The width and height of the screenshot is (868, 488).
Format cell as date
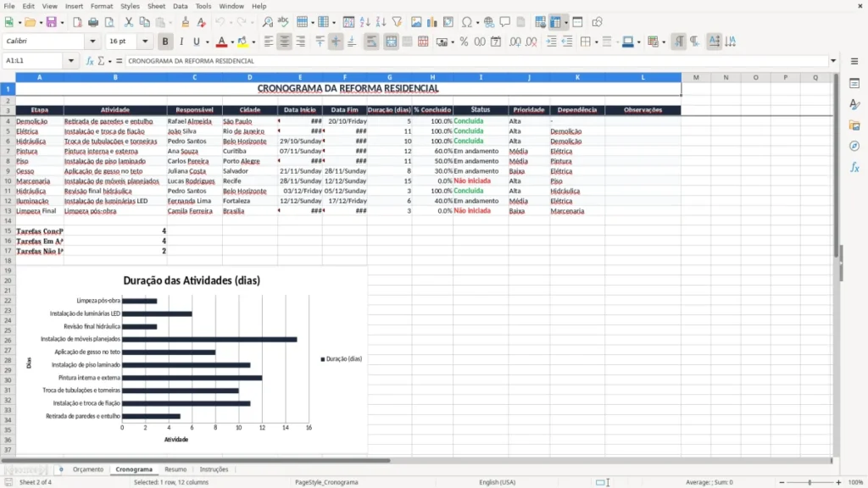[496, 42]
